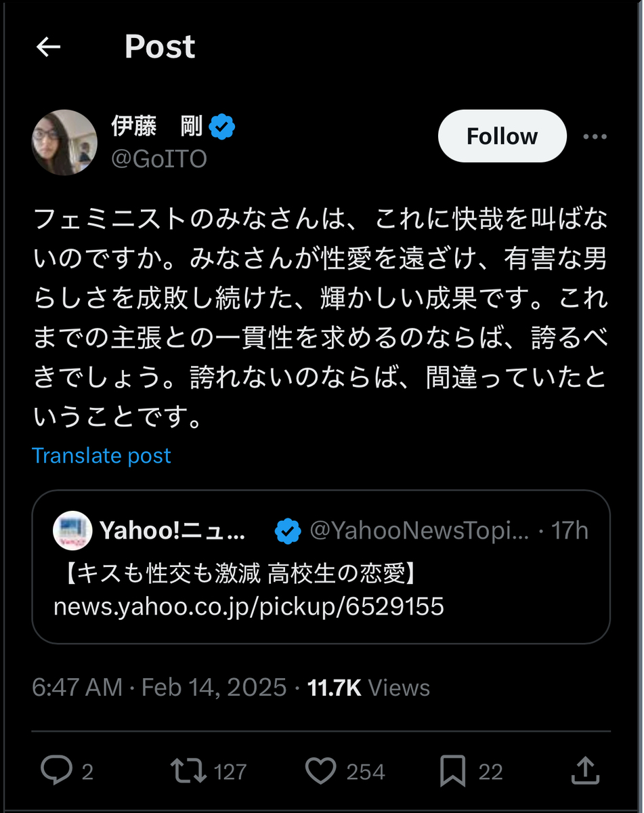The image size is (644, 813).
Task: Follow the @GoITO account
Action: pos(502,136)
